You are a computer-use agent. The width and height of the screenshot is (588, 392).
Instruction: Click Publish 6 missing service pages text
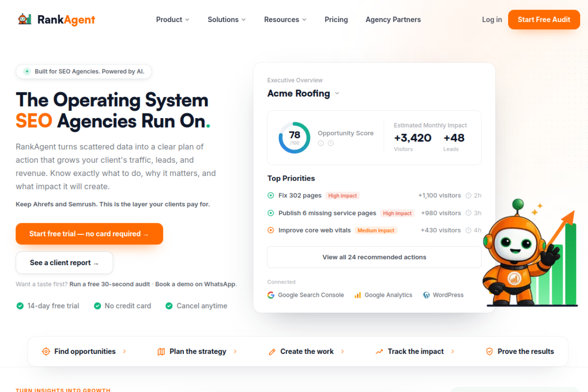coord(328,213)
